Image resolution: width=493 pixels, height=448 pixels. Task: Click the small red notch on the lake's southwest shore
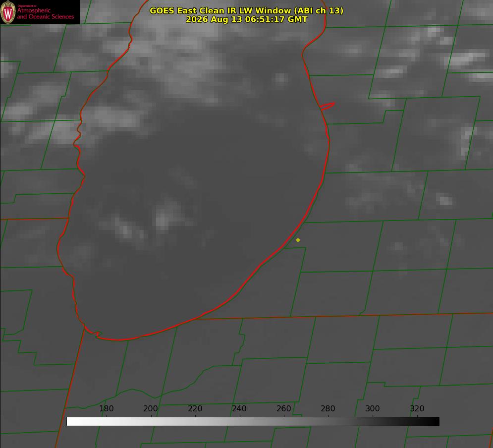tap(94, 333)
